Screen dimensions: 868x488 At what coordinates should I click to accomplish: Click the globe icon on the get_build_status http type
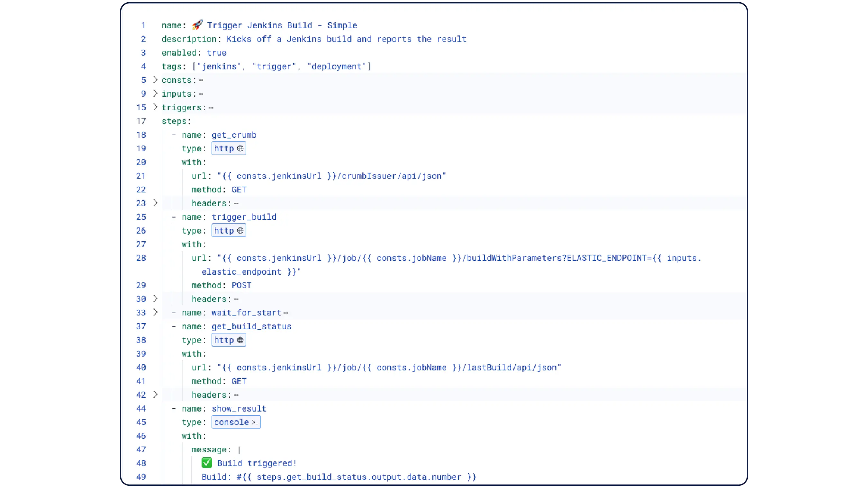[x=240, y=340]
